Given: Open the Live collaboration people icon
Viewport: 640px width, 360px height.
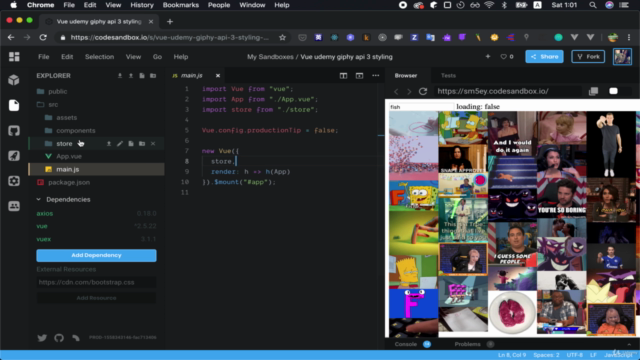Looking at the screenshot, I should tap(14, 206).
